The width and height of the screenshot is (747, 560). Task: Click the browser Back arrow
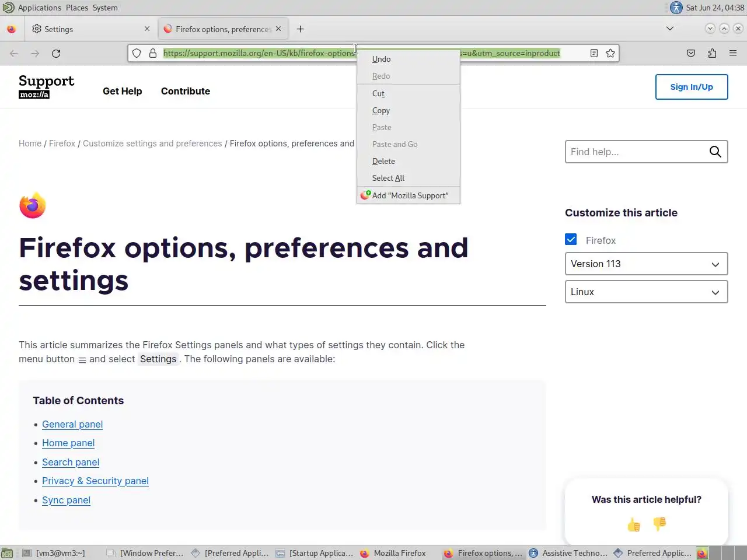tap(14, 53)
